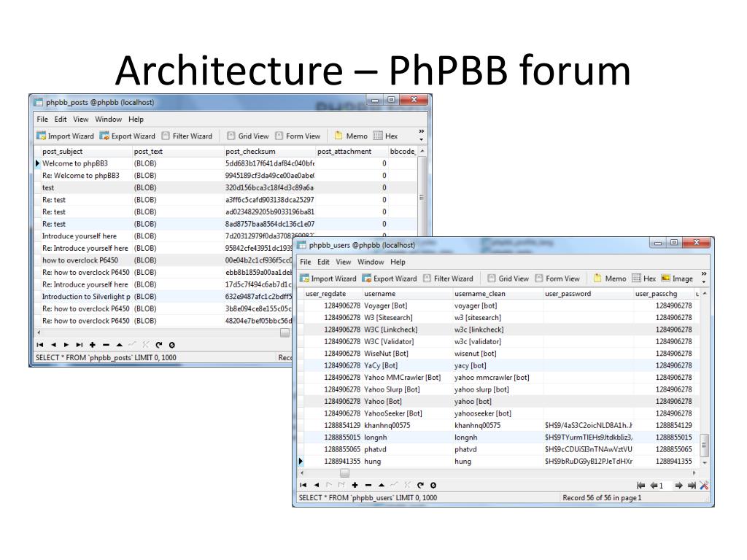The image size is (747, 560).
Task: Open Filter Wizard in phpbb_users window
Action: tap(449, 279)
